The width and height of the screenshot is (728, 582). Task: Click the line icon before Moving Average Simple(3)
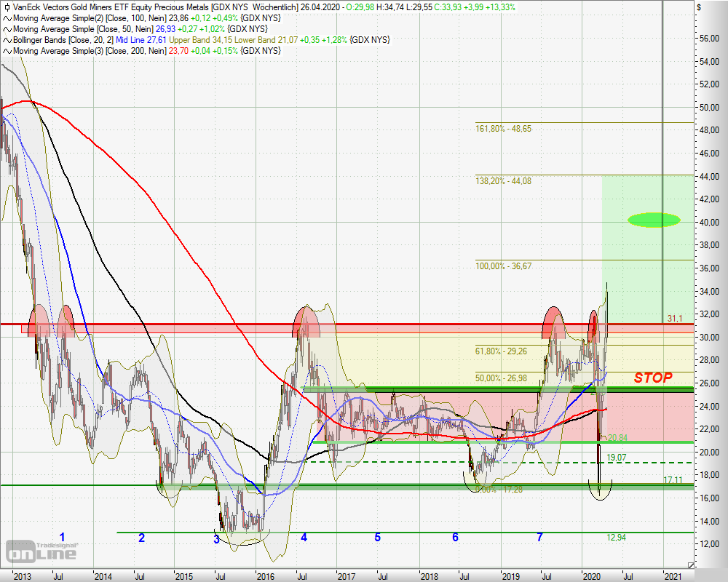click(x=7, y=51)
